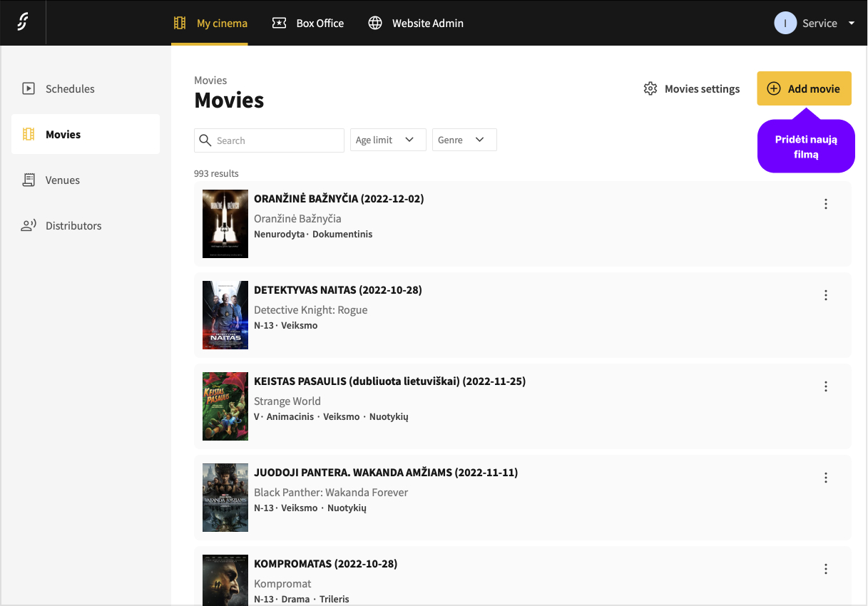Open Movies settings
The width and height of the screenshot is (868, 606).
click(692, 89)
